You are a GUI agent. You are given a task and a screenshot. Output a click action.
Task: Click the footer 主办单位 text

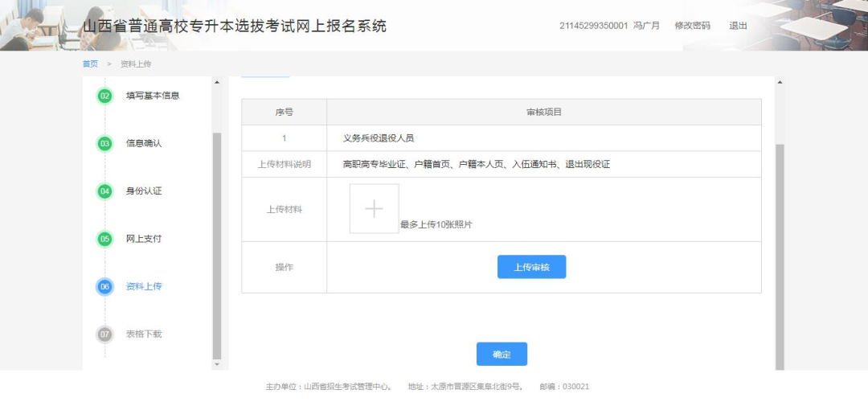point(329,387)
